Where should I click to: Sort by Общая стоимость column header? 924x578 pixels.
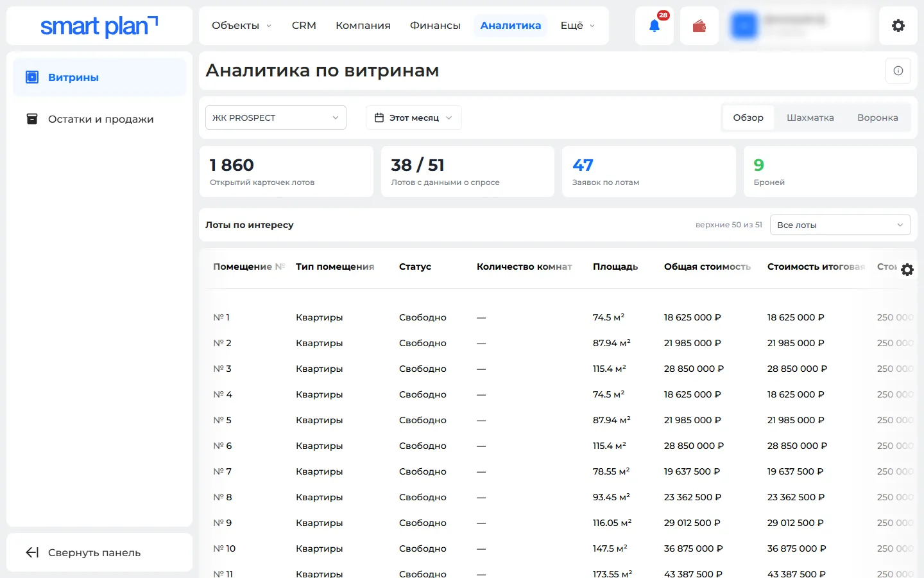(707, 267)
